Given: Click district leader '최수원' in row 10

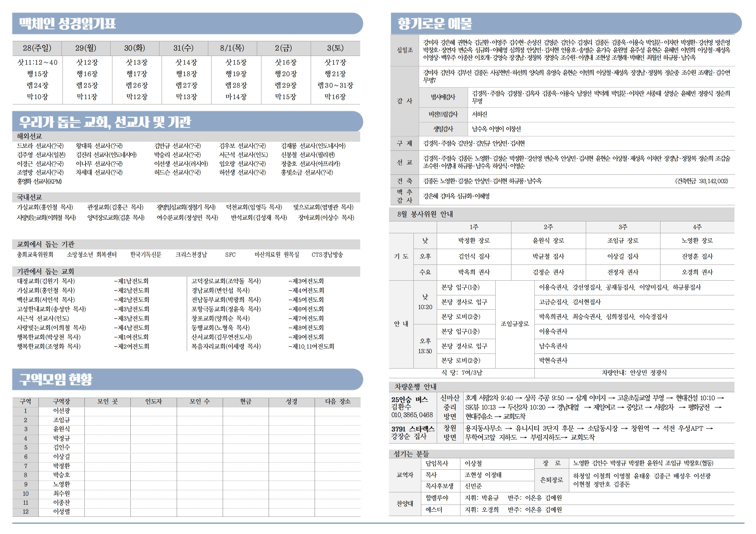Looking at the screenshot, I should pos(61,493).
